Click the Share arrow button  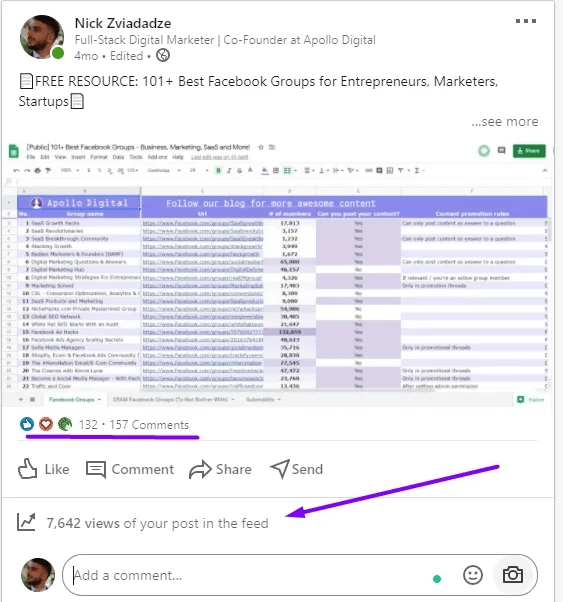(x=220, y=469)
